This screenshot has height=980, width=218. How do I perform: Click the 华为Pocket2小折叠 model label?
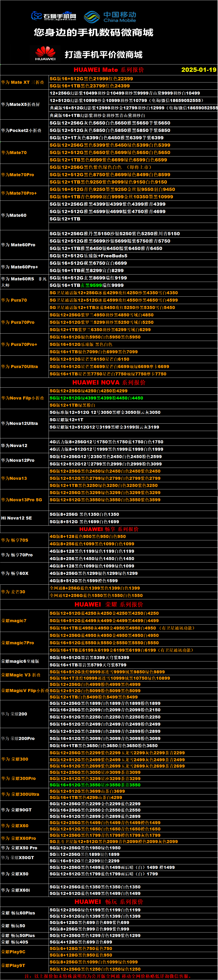21,130
